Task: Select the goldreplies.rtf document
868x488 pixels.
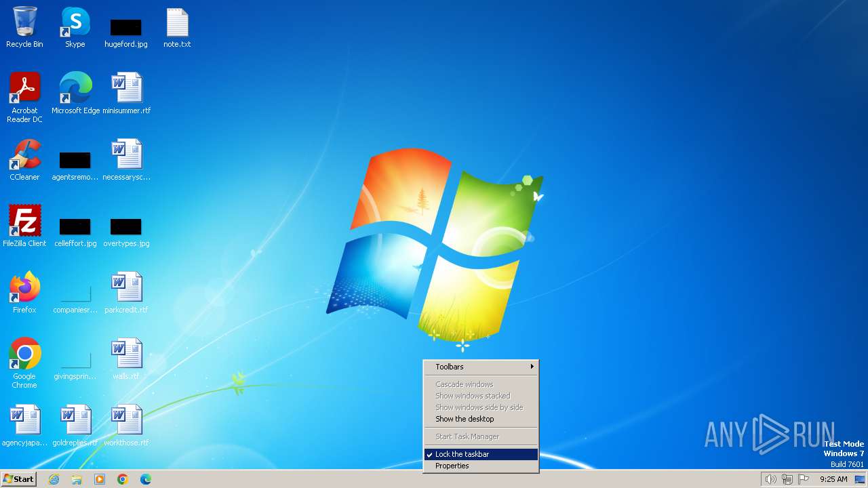Action: (75, 426)
